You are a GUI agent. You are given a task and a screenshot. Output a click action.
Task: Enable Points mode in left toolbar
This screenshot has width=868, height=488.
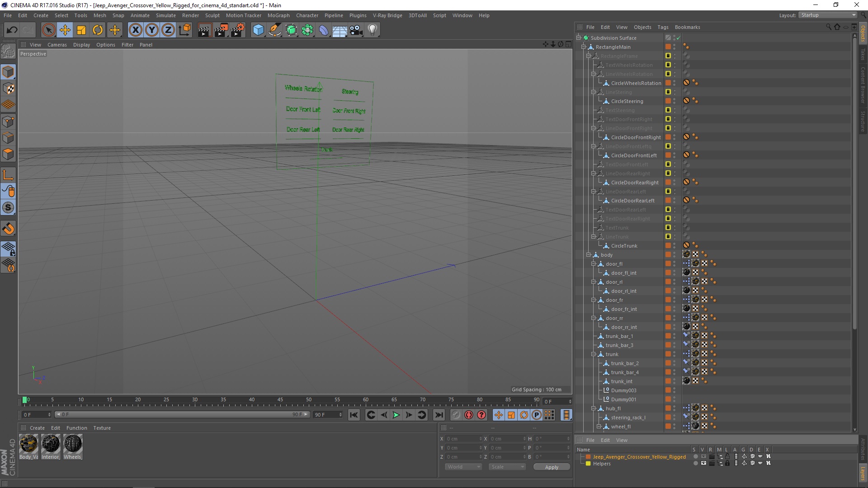[8, 121]
